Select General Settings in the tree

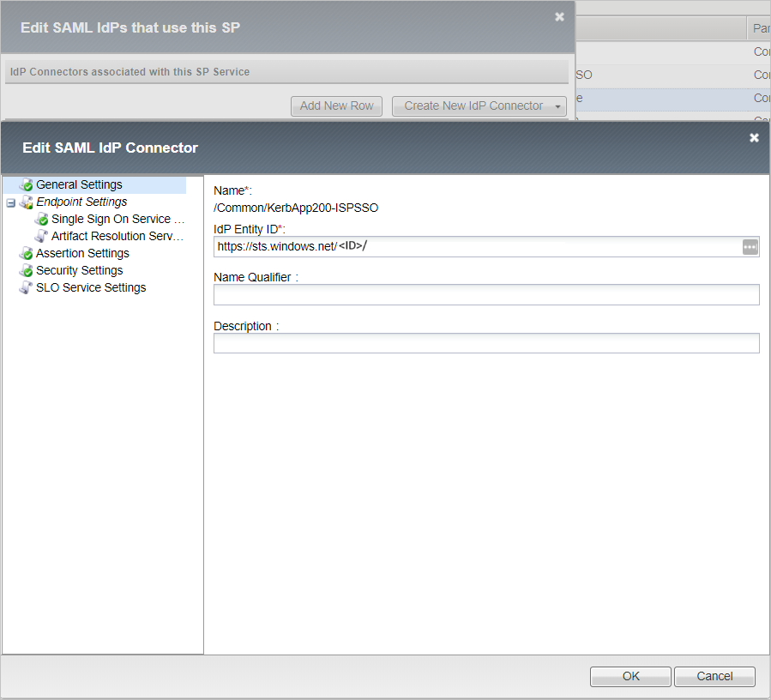coord(79,185)
